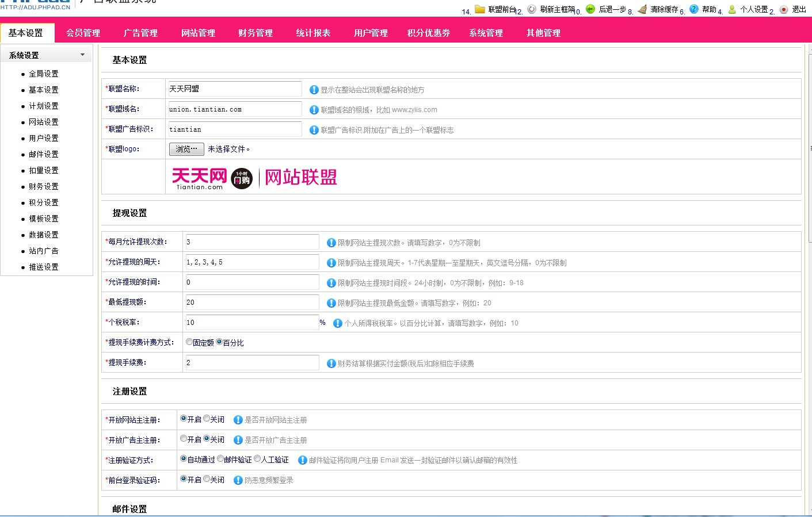Screen dimensions: 812x517
Task: Choose 自动通过 registration verification
Action: tap(184, 459)
